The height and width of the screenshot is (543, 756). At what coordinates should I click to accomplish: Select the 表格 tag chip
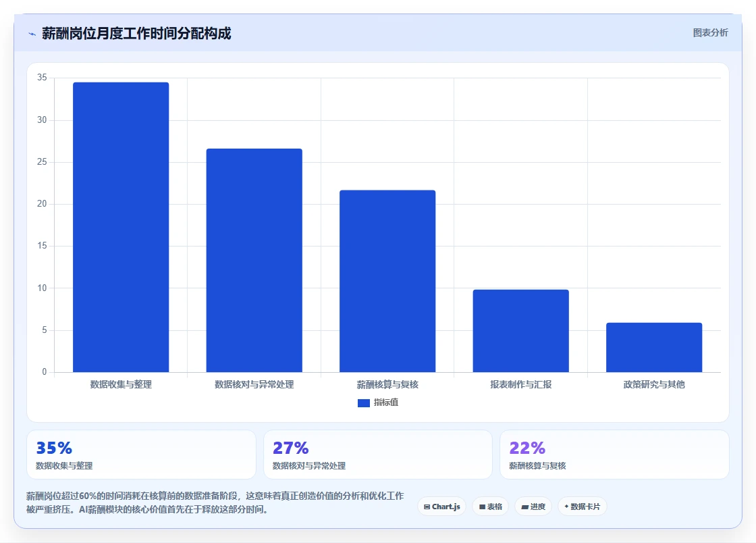click(x=490, y=507)
